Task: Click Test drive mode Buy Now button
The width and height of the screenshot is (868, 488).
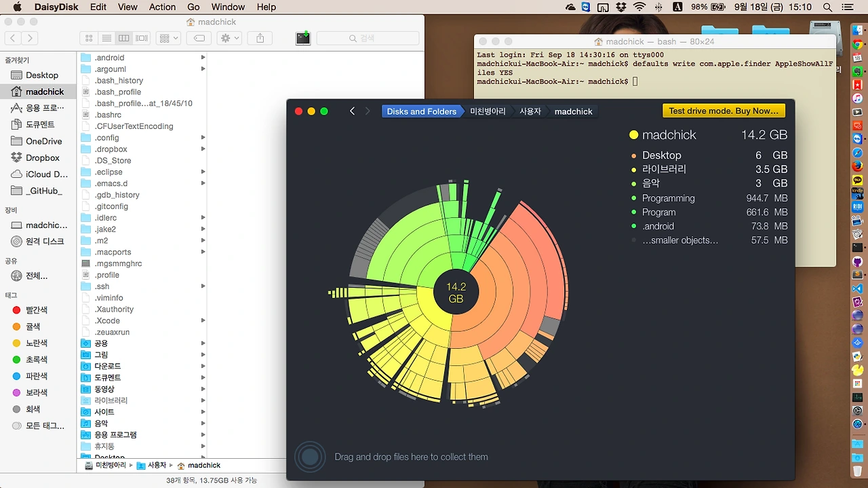Action: pyautogui.click(x=724, y=111)
